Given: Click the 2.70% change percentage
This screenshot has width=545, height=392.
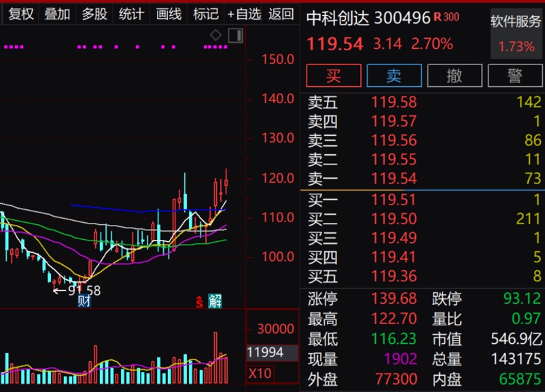Looking at the screenshot, I should point(432,44).
